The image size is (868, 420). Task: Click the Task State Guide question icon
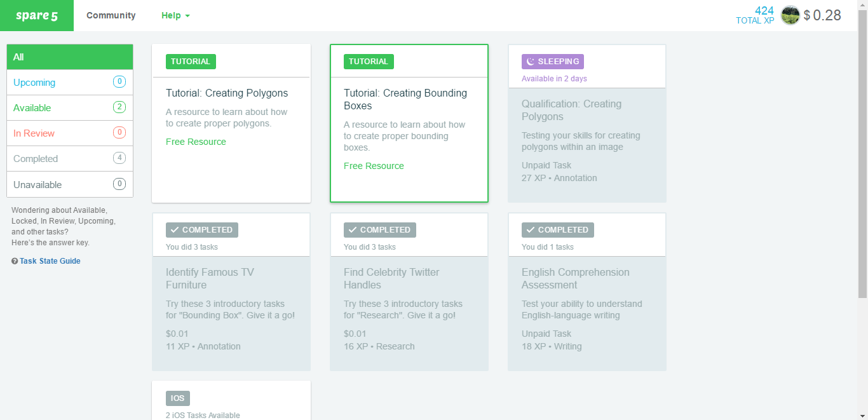(x=15, y=261)
